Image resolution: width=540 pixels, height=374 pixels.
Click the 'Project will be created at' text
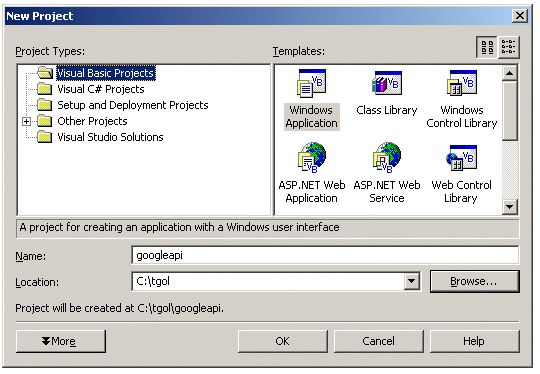tap(120, 308)
